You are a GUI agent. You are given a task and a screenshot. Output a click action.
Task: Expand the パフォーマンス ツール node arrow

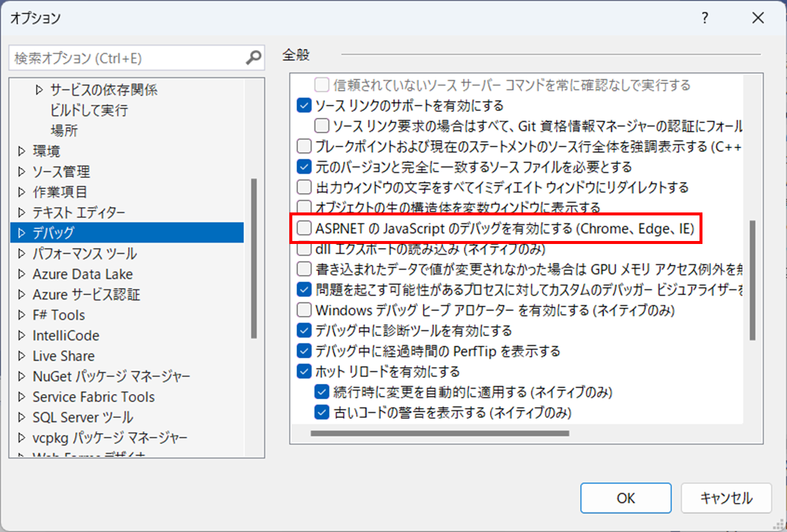(22, 254)
